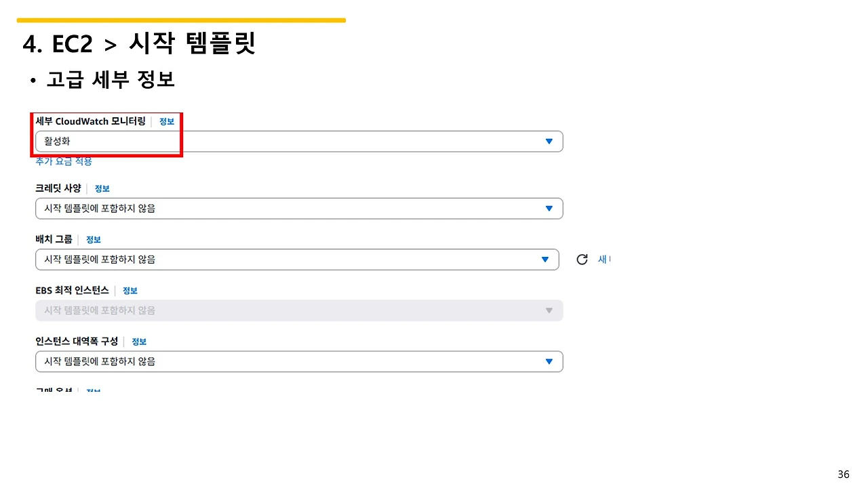Image resolution: width=868 pixels, height=488 pixels.
Task: Click the red highlight box around CloudWatch monitoring
Action: (107, 134)
